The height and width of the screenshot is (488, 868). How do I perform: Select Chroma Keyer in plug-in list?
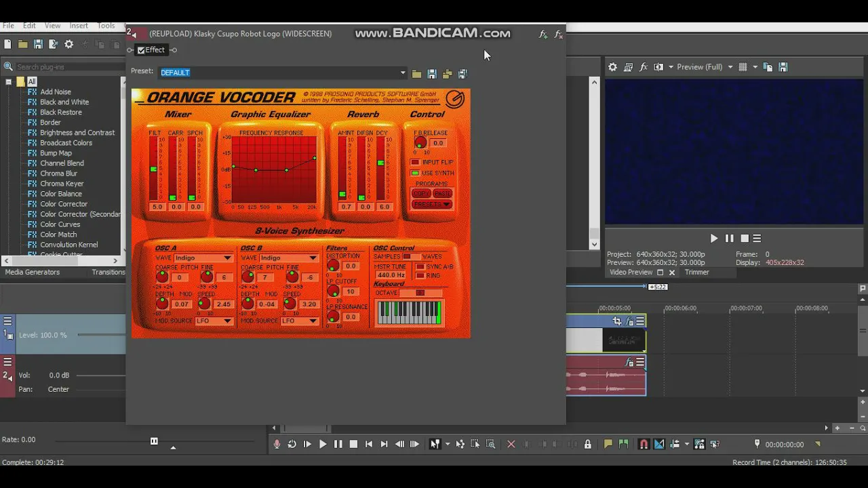pyautogui.click(x=62, y=184)
